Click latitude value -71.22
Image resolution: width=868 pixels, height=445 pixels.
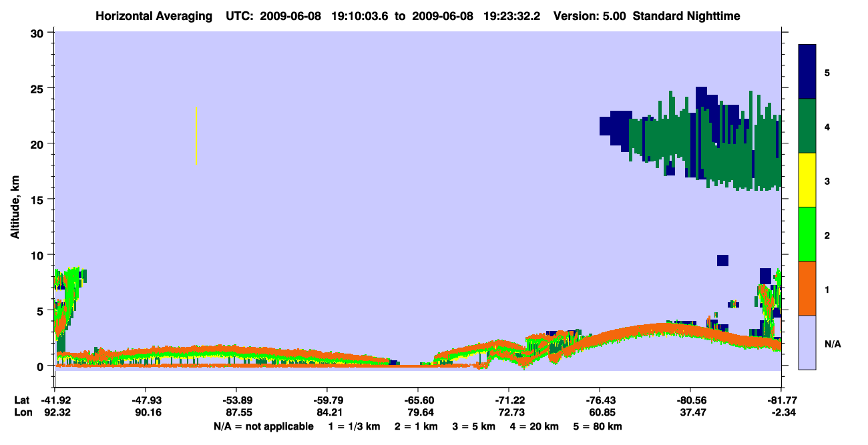[x=509, y=400]
